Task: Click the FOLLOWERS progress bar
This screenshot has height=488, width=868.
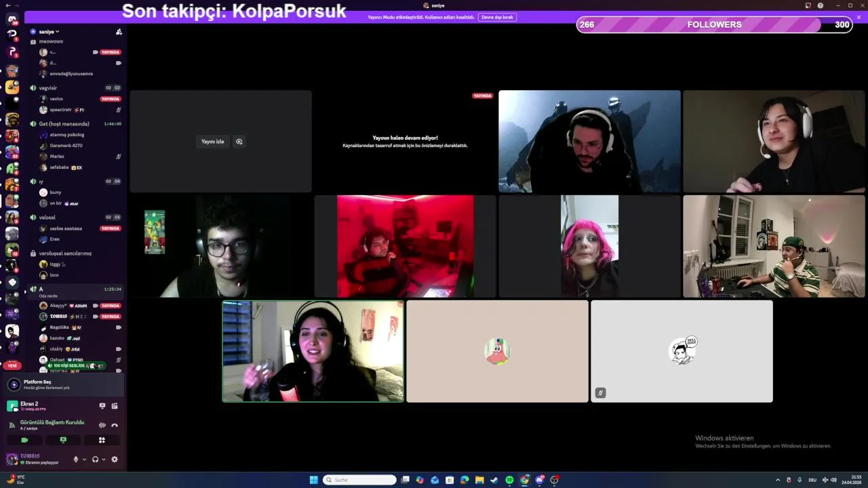Action: tap(715, 24)
